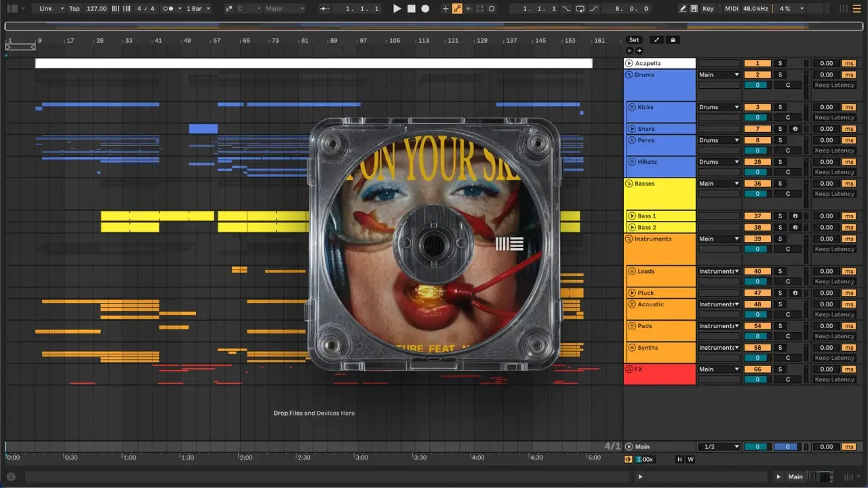The image size is (868, 488).
Task: Toggle the Acapella delay ms unit button
Action: tap(849, 63)
